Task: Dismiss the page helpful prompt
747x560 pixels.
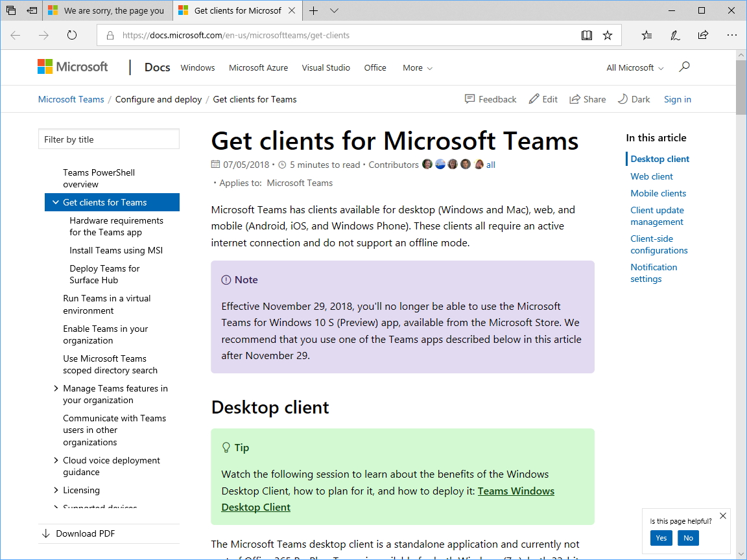Action: (x=723, y=516)
